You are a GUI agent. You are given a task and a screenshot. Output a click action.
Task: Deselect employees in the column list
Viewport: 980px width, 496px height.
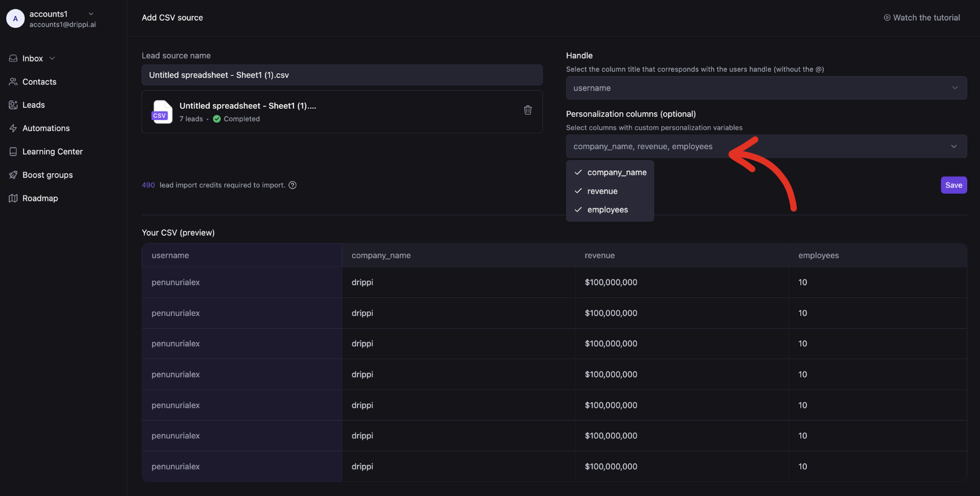pyautogui.click(x=607, y=210)
